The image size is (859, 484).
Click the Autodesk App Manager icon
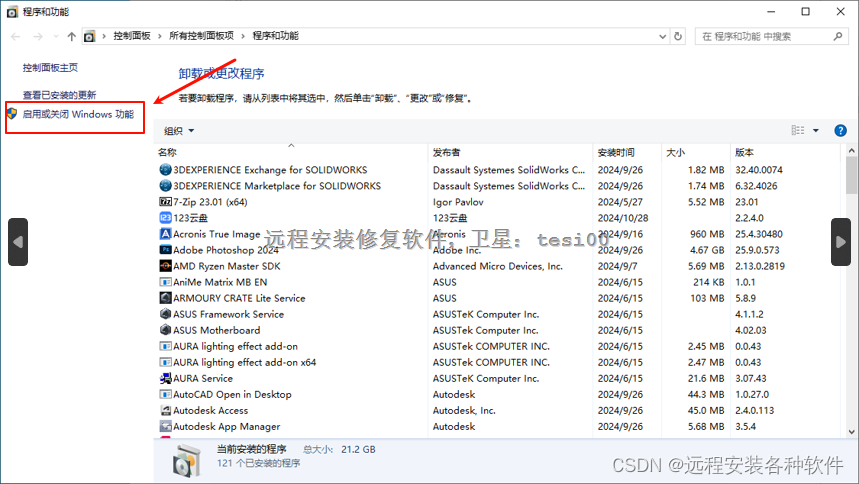click(165, 426)
